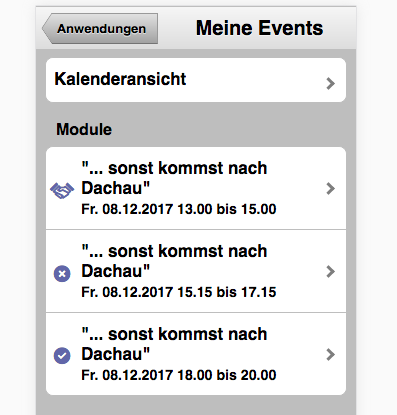The image size is (397, 415).
Task: Click the Meine Events title
Action: [x=259, y=28]
